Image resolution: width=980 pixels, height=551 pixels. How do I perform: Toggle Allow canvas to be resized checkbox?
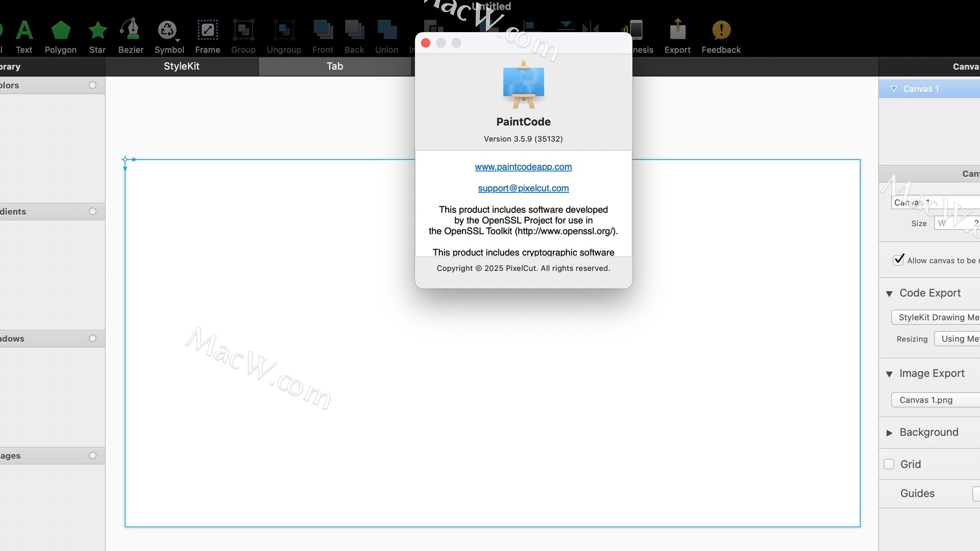point(898,260)
